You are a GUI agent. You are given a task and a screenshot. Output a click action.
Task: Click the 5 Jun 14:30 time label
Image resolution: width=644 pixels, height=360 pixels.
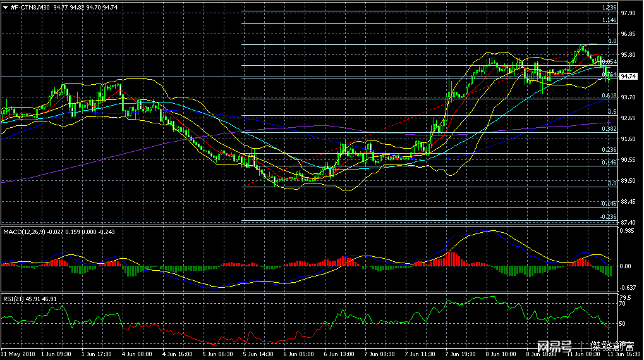258,354
